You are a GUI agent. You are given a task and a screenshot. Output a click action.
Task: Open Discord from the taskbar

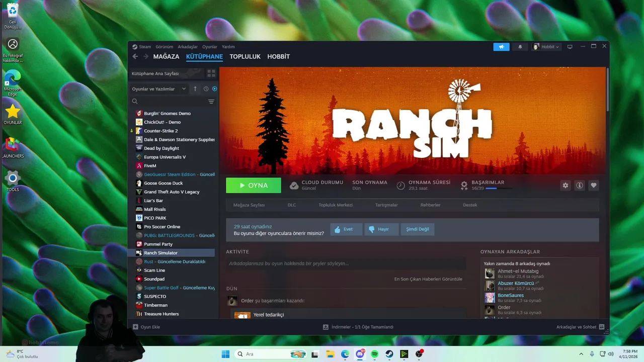[x=360, y=354]
